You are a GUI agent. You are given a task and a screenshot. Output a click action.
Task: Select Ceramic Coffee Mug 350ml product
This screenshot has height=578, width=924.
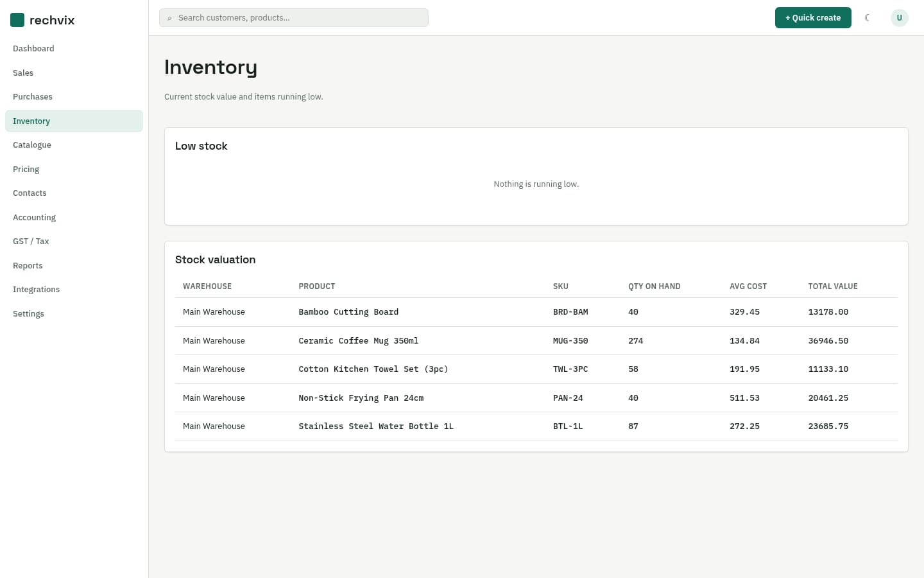359,341
